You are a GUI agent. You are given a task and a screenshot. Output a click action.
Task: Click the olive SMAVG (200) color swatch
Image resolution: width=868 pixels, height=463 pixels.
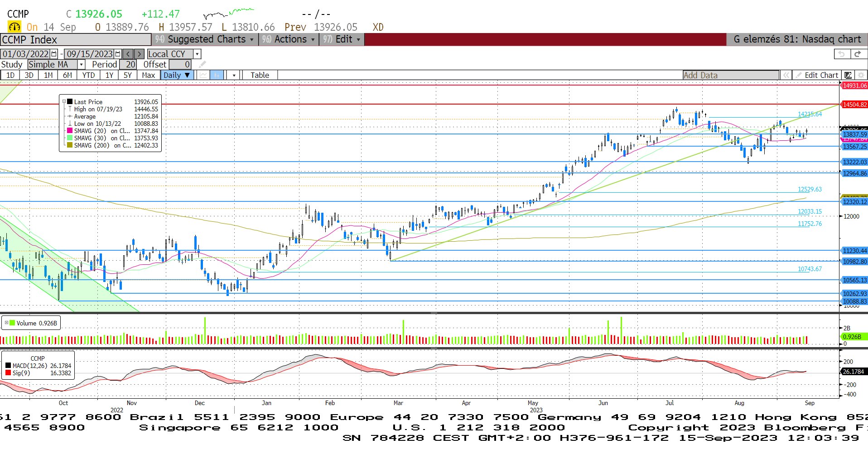tap(70, 145)
